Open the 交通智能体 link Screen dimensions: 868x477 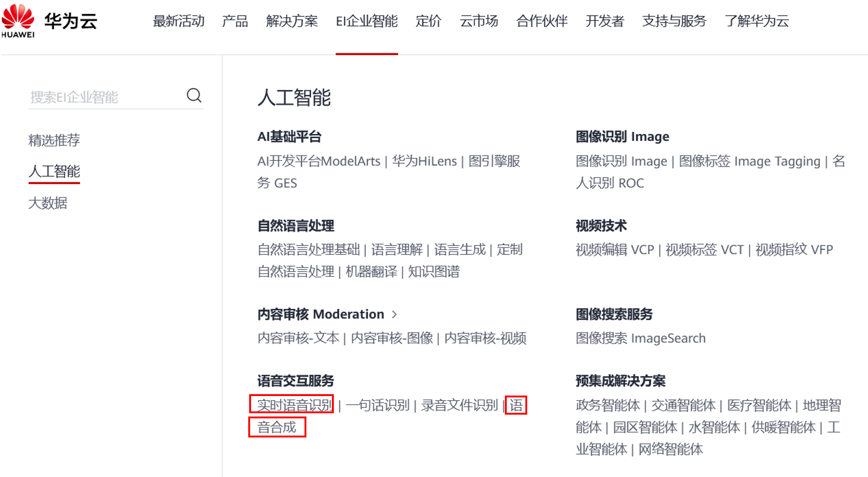(683, 405)
